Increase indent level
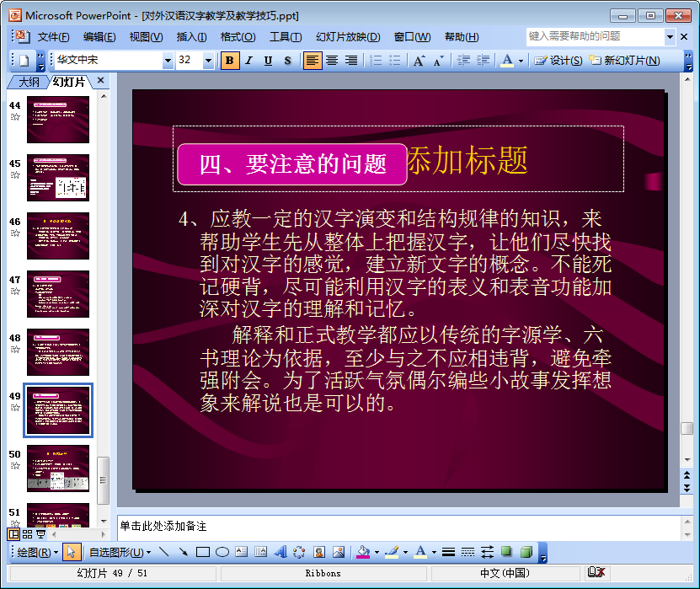Screen dimensions: 700x589 pyautogui.click(x=483, y=61)
